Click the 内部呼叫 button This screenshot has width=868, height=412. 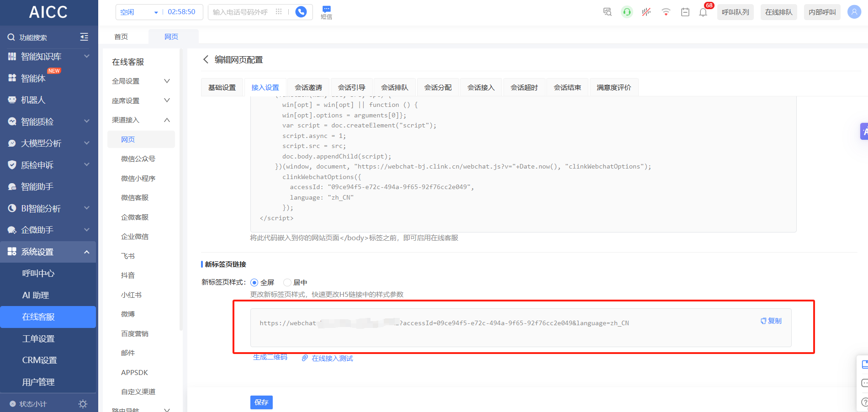click(822, 12)
